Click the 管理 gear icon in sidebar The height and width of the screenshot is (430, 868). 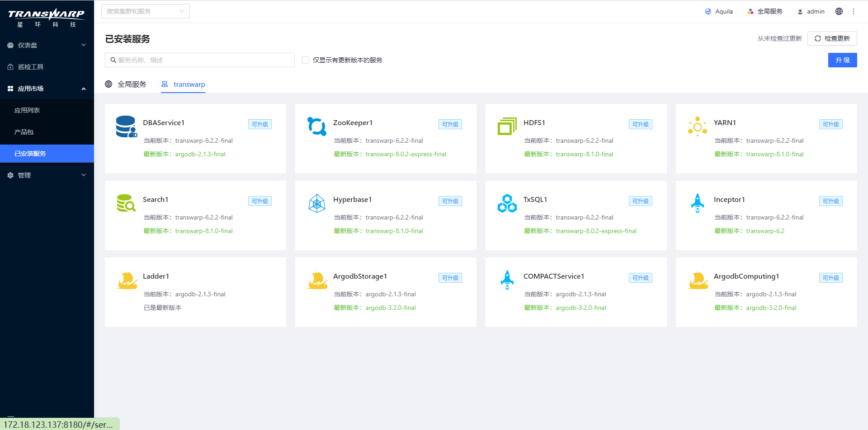[x=10, y=175]
